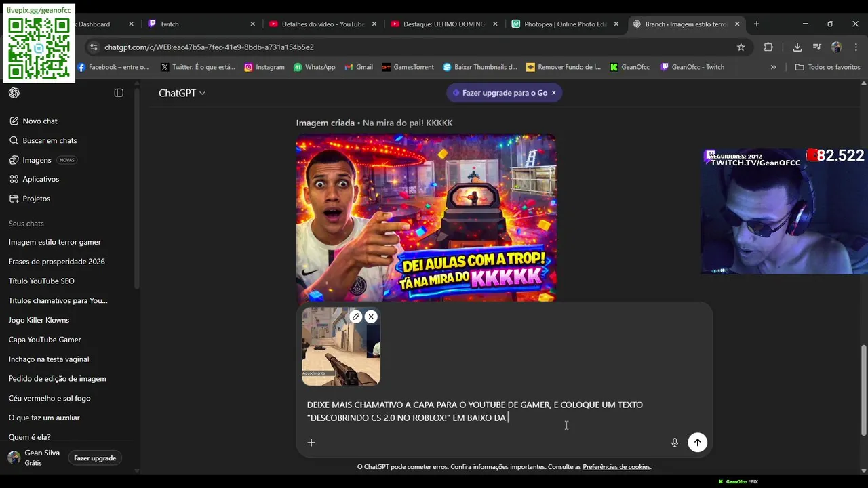Click the chat page vertical scrollbar
868x488 pixels.
[x=863, y=390]
